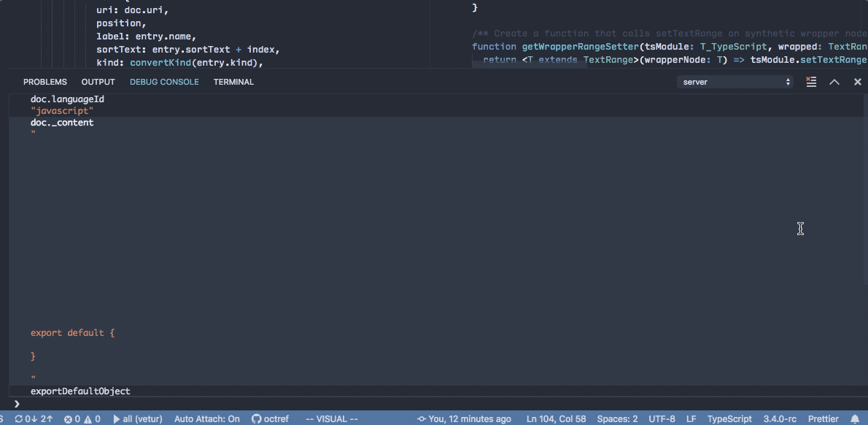Select exportDefaultObject console entry
This screenshot has height=425, width=868.
tap(80, 391)
